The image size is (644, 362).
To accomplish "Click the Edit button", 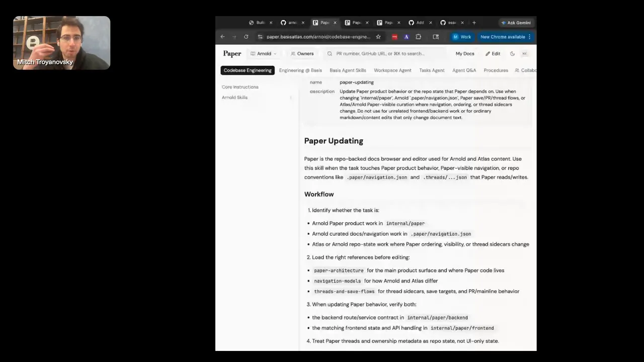I will (x=493, y=54).
